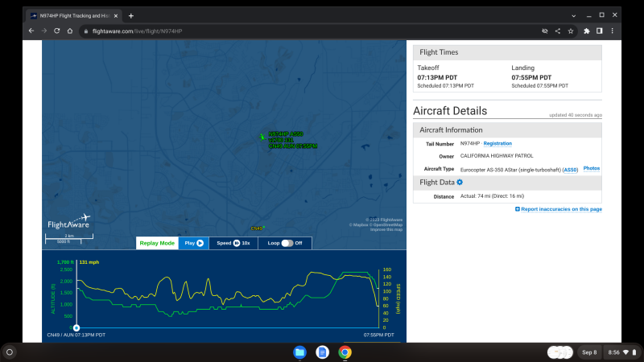Open Files app from the shelf
Viewport: 644px width, 362px height.
coord(299,352)
